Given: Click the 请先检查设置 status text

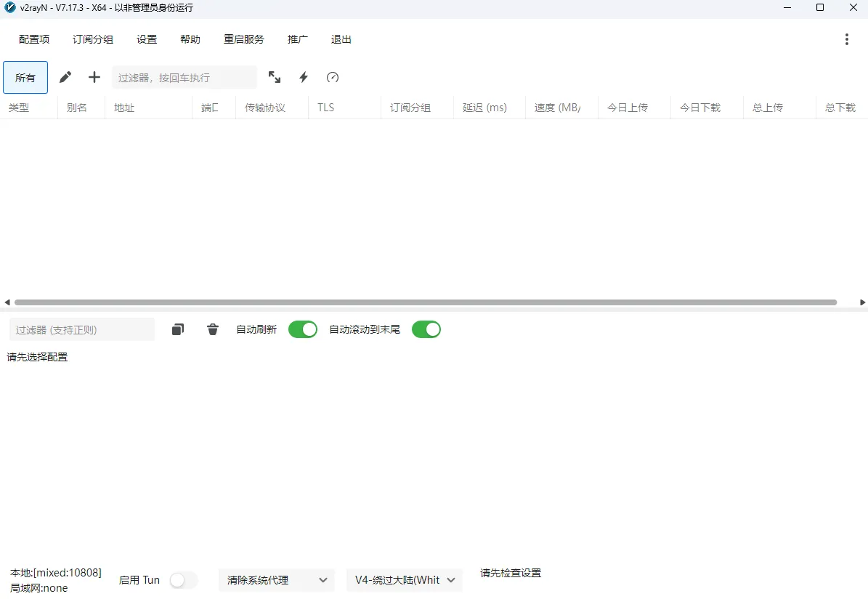Looking at the screenshot, I should coord(509,573).
